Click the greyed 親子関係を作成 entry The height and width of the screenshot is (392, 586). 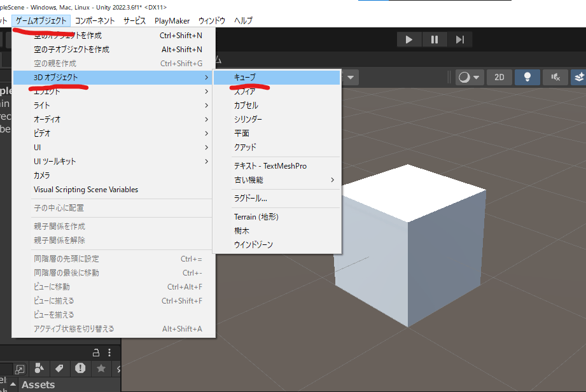point(114,227)
